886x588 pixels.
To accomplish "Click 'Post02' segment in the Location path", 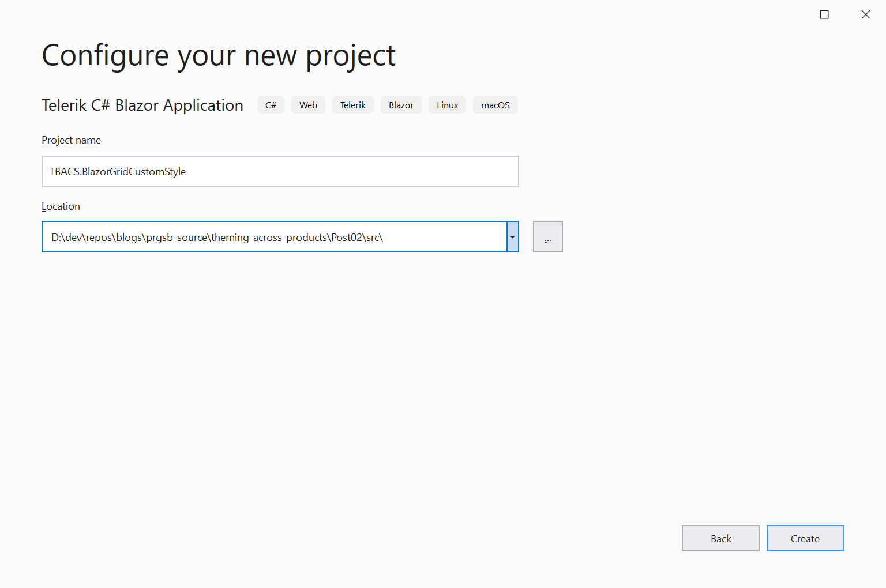I will point(347,238).
